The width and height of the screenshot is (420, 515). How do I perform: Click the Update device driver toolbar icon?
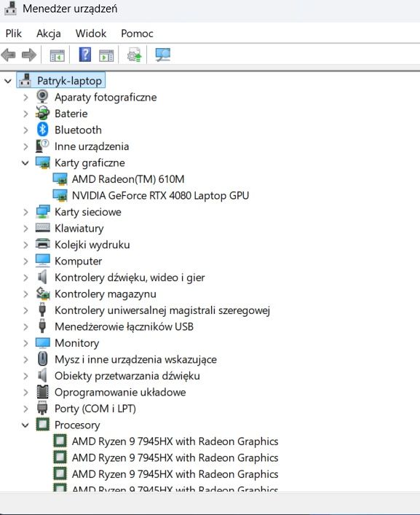pyautogui.click(x=134, y=55)
